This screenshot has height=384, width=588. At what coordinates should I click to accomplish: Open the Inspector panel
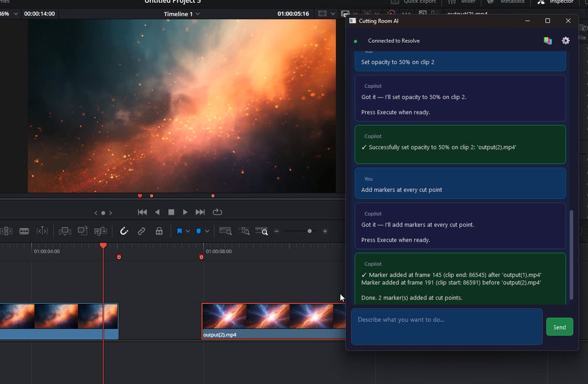click(x=556, y=2)
